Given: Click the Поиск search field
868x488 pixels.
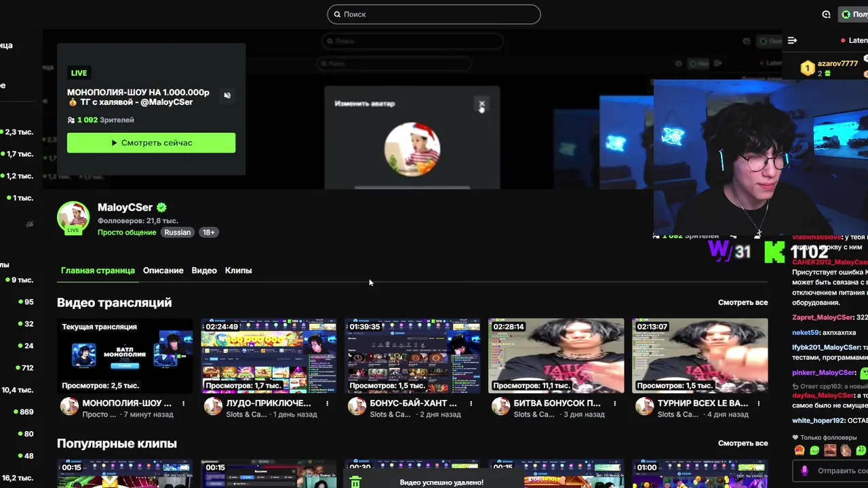Looking at the screenshot, I should tap(434, 14).
